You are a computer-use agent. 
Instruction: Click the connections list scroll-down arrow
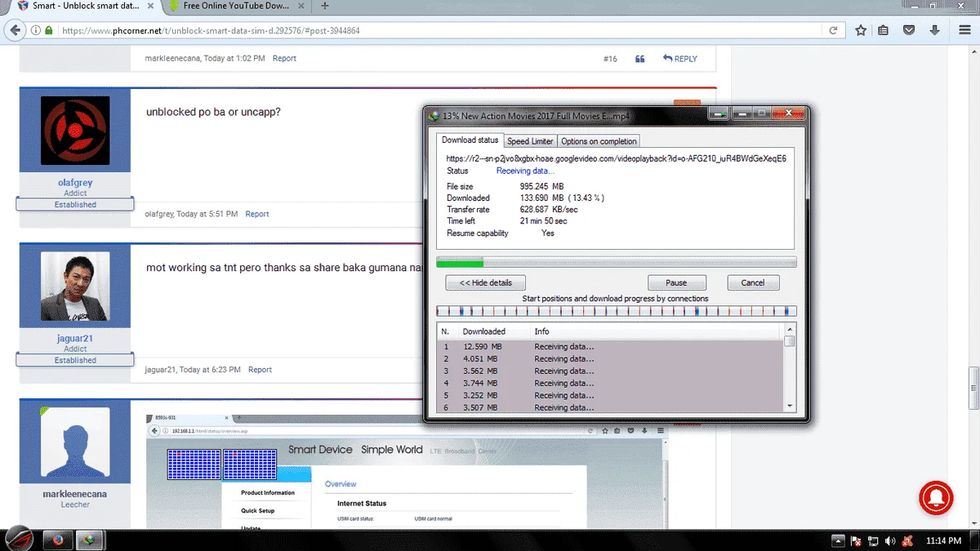coord(789,406)
